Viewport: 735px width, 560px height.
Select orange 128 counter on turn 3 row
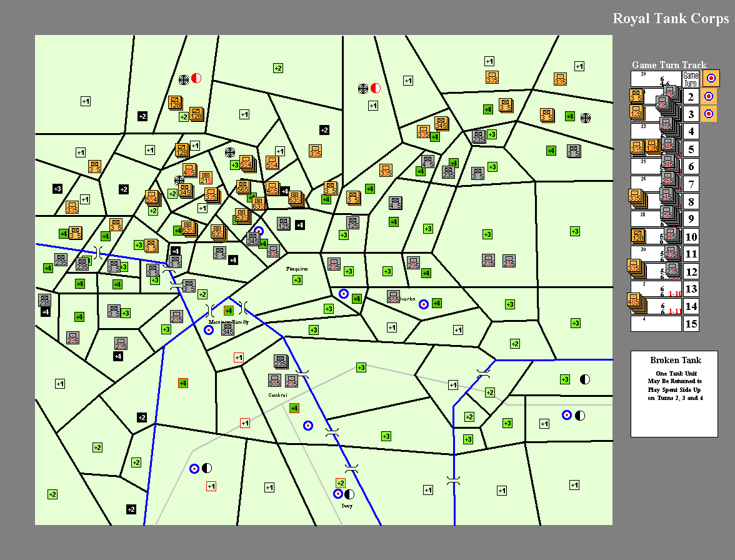636,112
